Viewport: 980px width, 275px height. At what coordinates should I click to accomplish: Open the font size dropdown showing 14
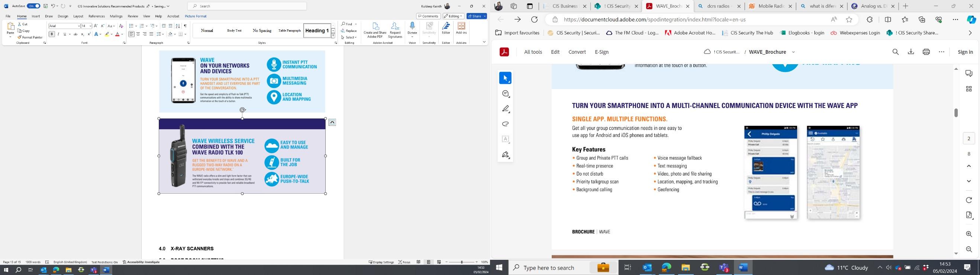click(x=90, y=26)
